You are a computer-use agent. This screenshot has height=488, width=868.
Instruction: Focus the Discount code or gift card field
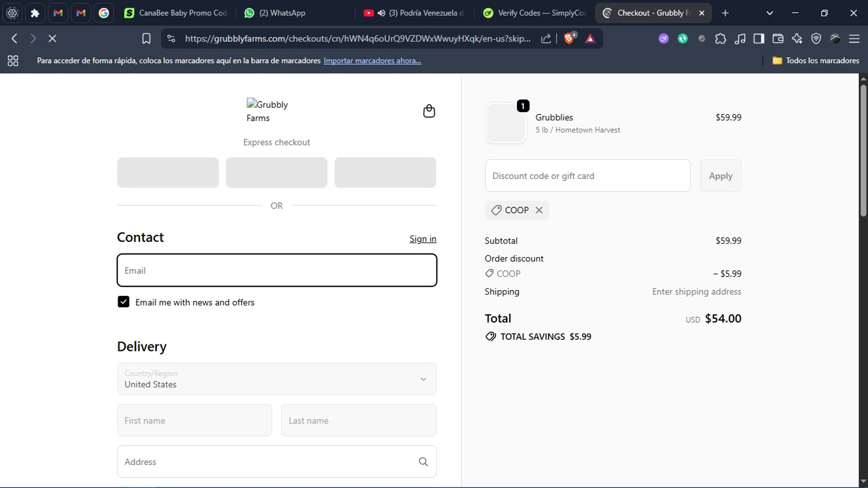[x=587, y=175]
